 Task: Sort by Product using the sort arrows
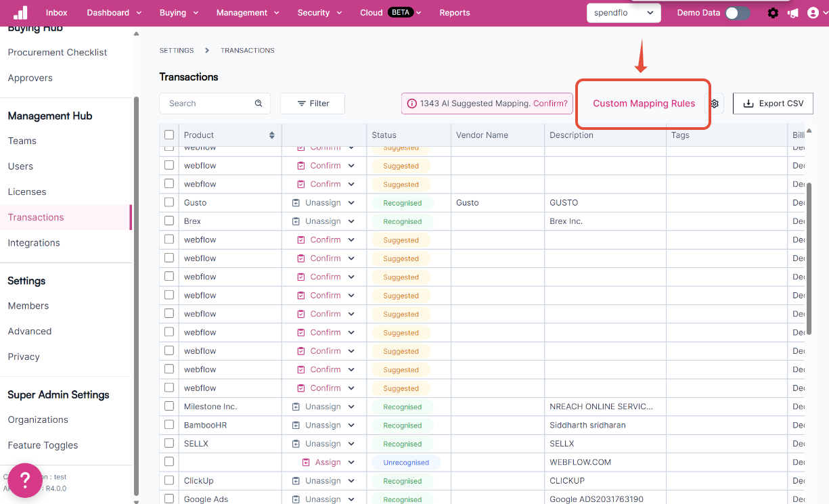tap(272, 135)
